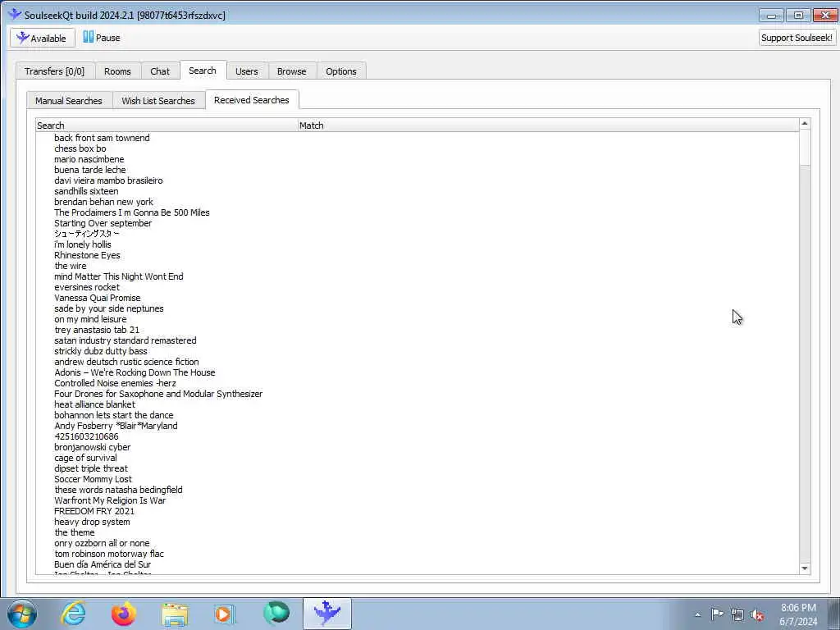Click the Available status button
The height and width of the screenshot is (630, 840).
point(43,38)
